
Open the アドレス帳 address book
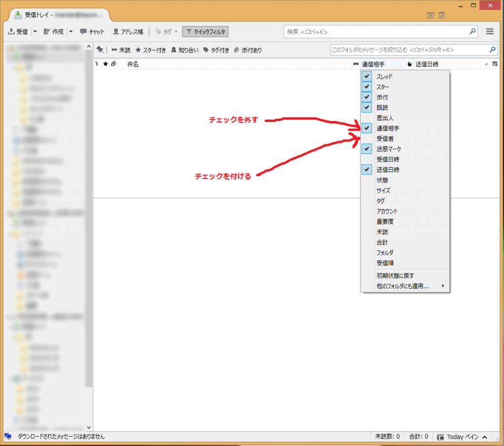click(x=128, y=31)
